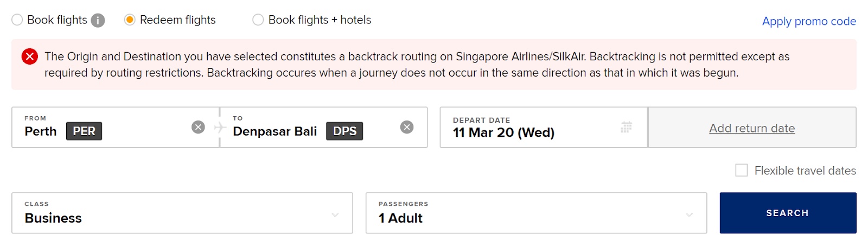Open the depart date calendar icon
The width and height of the screenshot is (868, 247).
coord(626,127)
